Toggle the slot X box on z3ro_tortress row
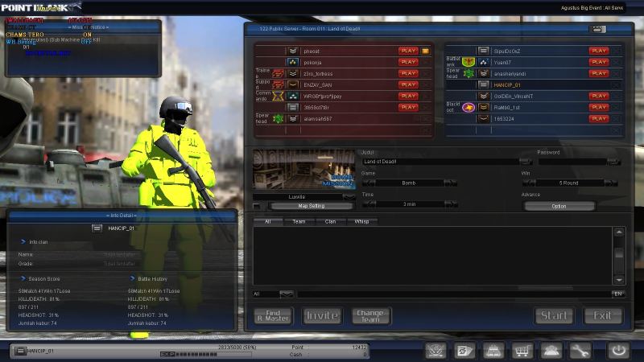 pos(426,73)
